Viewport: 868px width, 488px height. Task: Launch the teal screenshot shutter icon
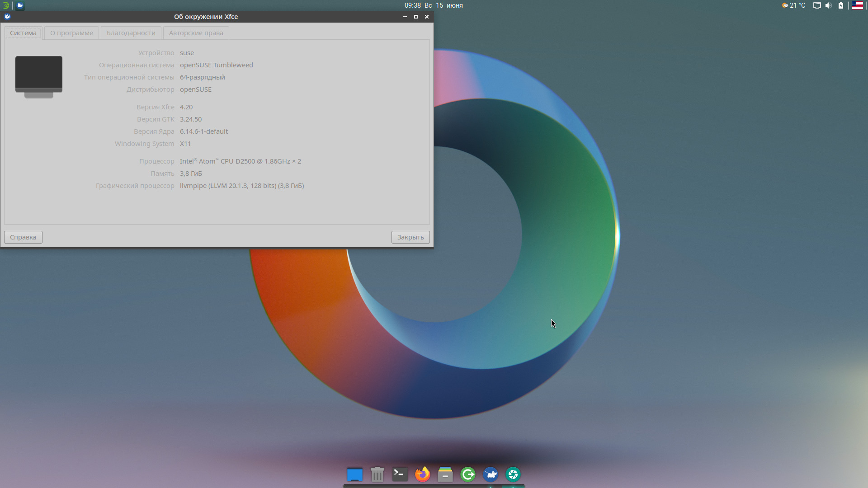pos(513,474)
